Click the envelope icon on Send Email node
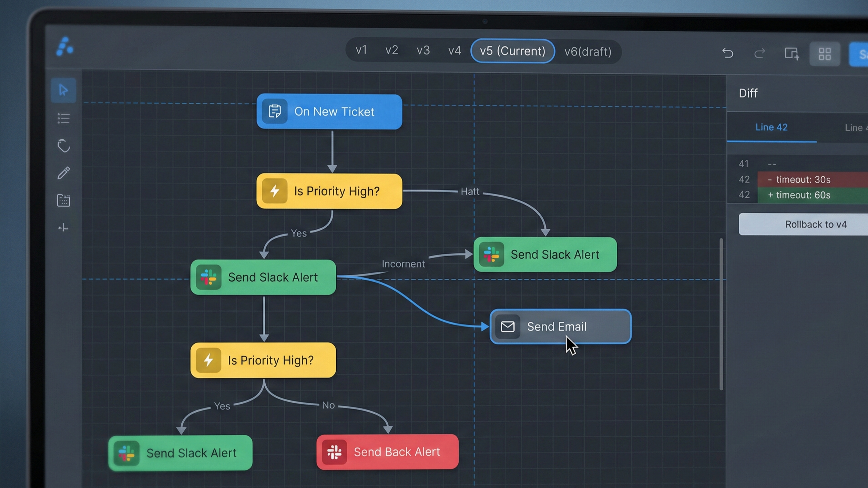 (508, 326)
